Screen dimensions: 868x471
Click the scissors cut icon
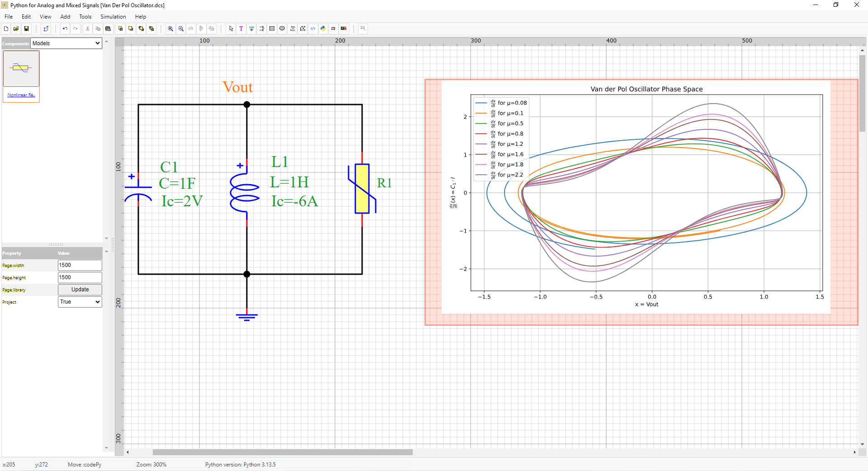click(87, 29)
